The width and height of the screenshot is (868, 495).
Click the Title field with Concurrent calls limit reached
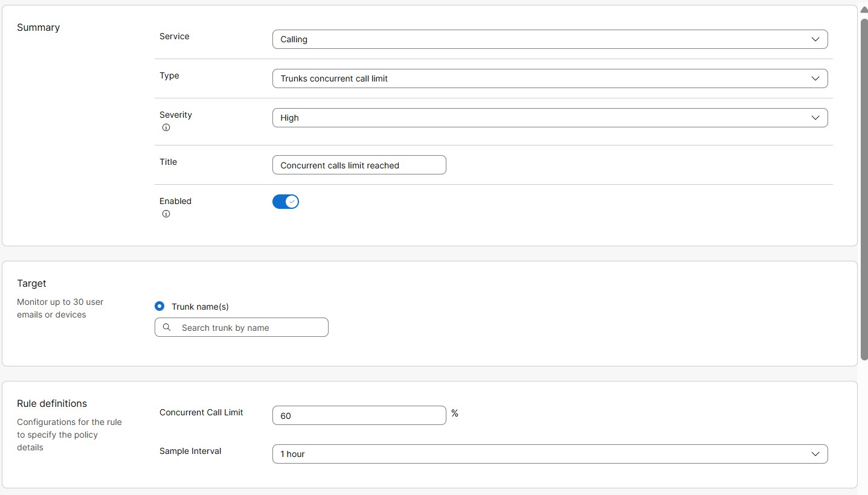click(x=358, y=165)
